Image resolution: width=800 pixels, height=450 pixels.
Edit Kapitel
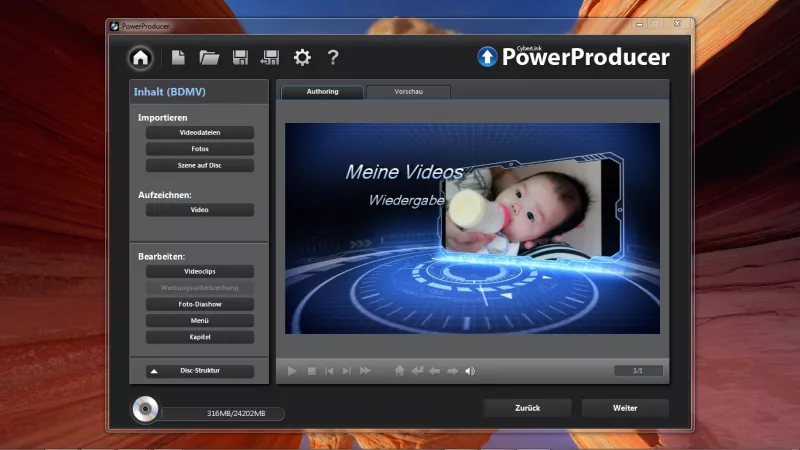(x=199, y=337)
